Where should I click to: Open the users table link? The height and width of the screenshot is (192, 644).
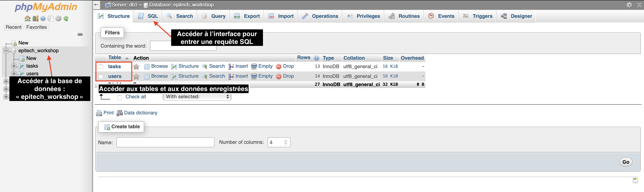click(x=115, y=76)
